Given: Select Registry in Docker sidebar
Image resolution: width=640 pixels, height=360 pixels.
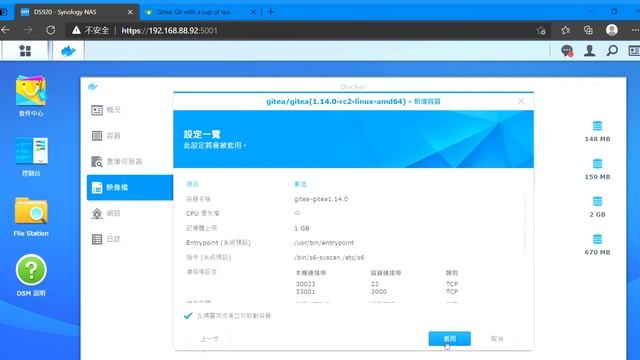Looking at the screenshot, I should coord(130,162).
